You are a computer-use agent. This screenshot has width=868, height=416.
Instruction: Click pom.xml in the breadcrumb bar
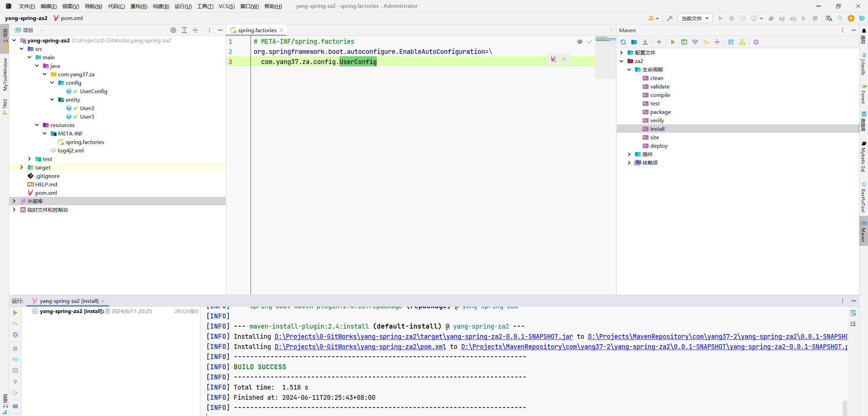coord(68,18)
